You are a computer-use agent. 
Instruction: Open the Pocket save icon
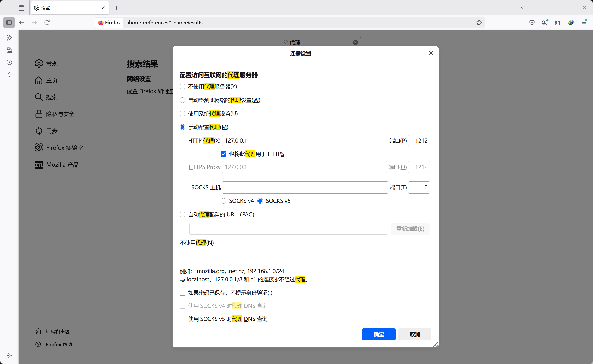(532, 23)
